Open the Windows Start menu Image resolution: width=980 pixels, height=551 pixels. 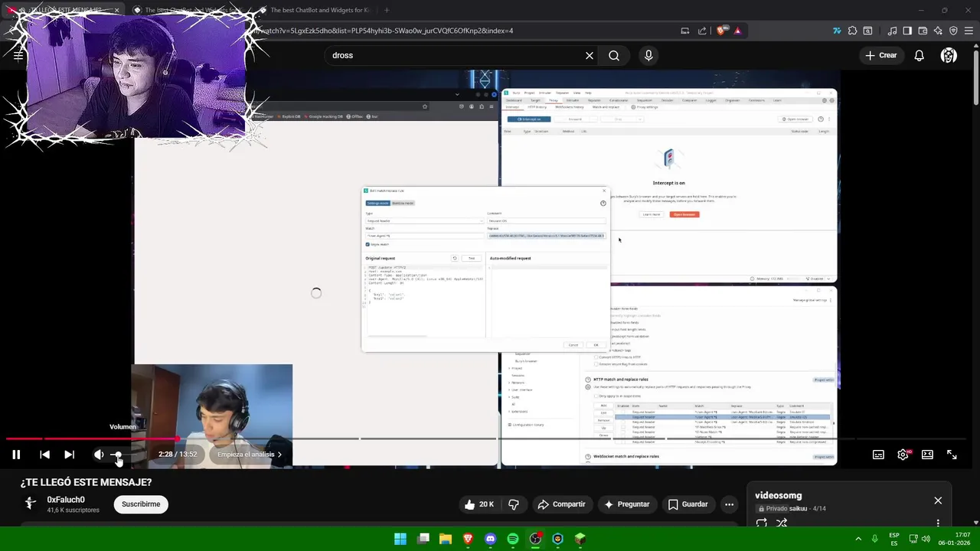pyautogui.click(x=400, y=539)
